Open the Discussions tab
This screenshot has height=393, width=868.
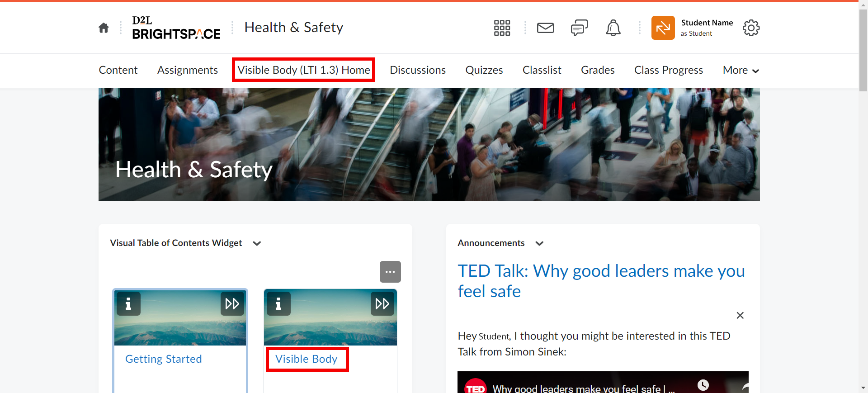tap(418, 70)
